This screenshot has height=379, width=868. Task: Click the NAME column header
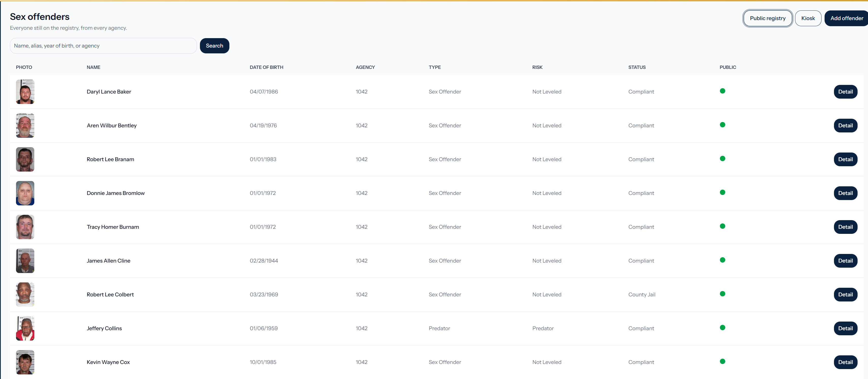pos(93,67)
